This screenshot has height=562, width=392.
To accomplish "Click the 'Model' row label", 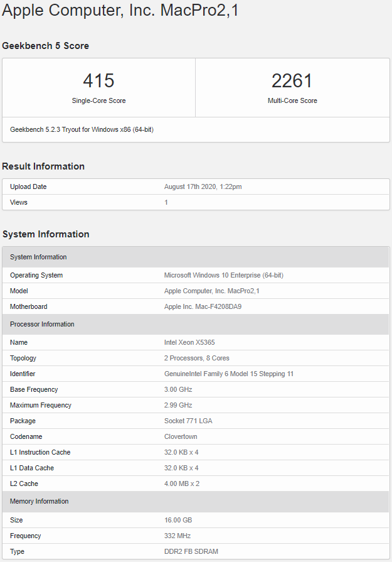I will click(x=19, y=291).
